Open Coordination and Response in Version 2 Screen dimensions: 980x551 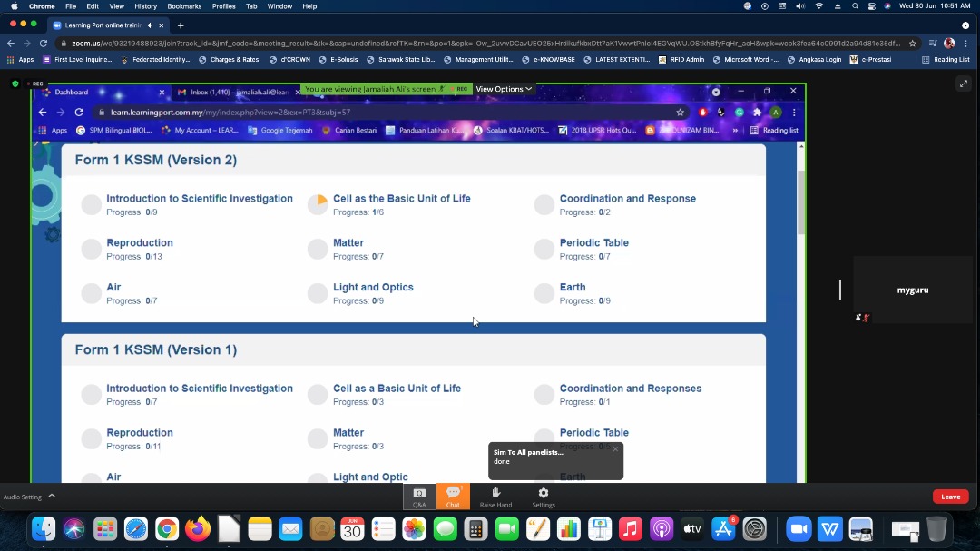tap(628, 198)
